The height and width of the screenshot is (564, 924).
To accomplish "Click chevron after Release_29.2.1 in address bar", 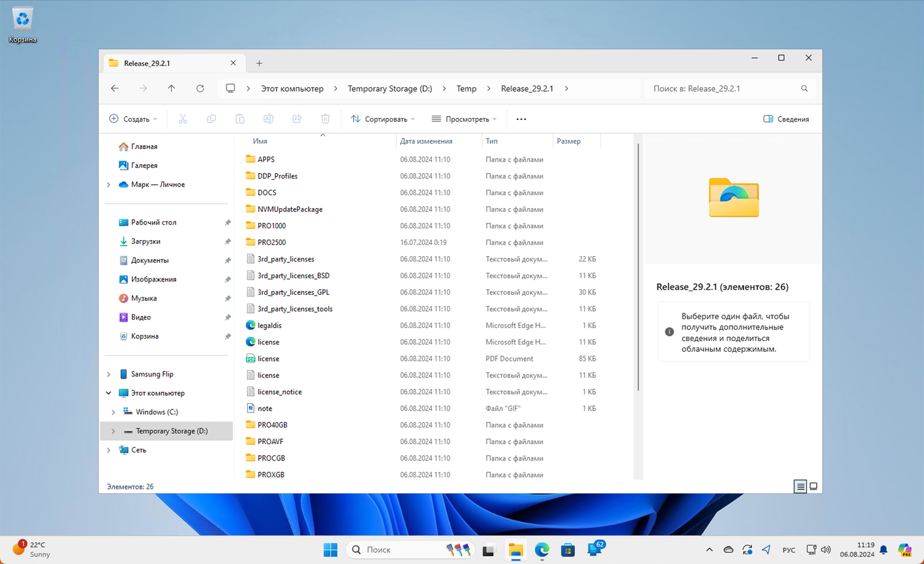I will point(566,89).
